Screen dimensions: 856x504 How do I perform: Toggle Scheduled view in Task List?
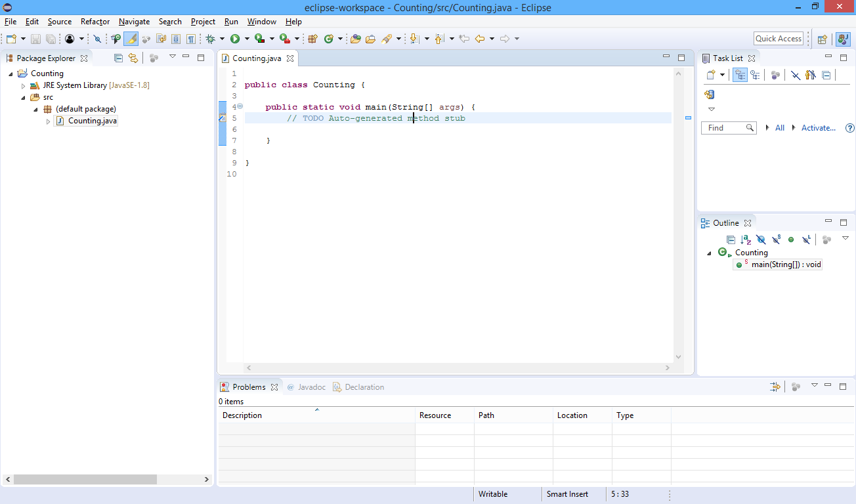point(755,75)
